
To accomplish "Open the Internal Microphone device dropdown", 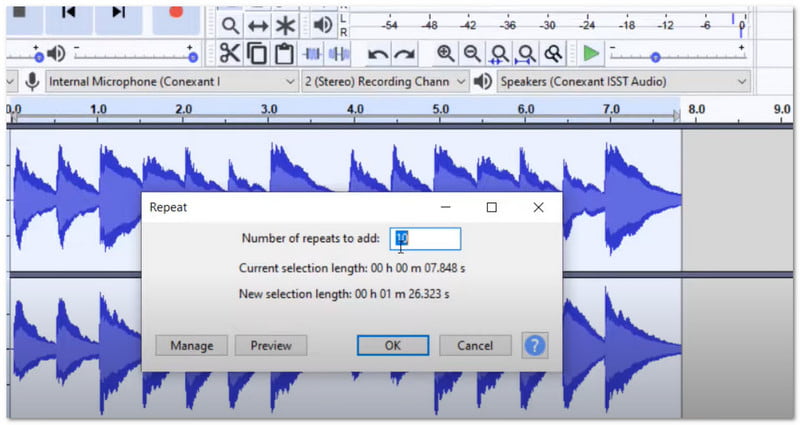I will tap(172, 81).
